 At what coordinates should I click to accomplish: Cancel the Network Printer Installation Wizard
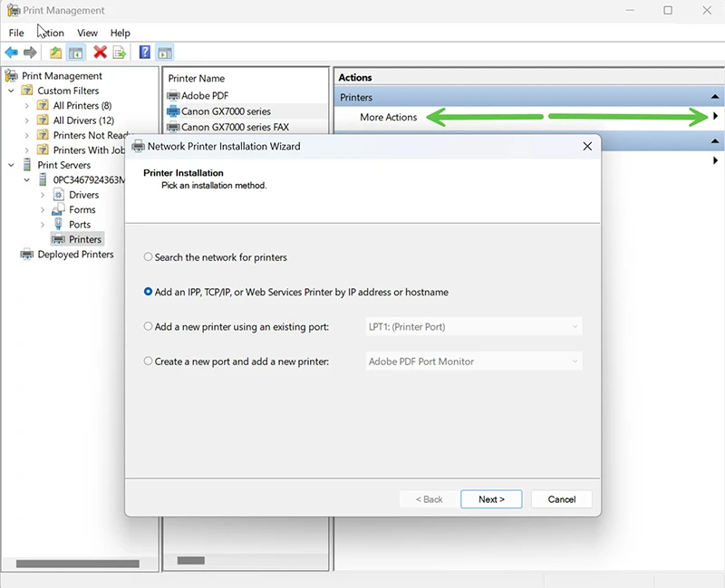tap(561, 499)
